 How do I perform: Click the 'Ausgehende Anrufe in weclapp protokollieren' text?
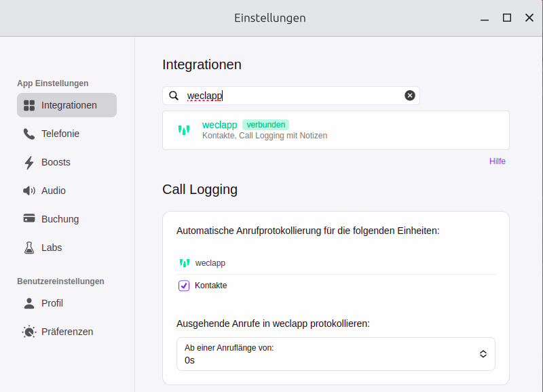click(x=273, y=324)
